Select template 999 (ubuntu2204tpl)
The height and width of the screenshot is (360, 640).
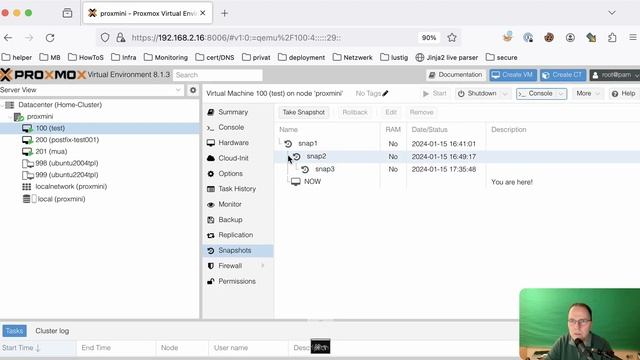(67, 175)
